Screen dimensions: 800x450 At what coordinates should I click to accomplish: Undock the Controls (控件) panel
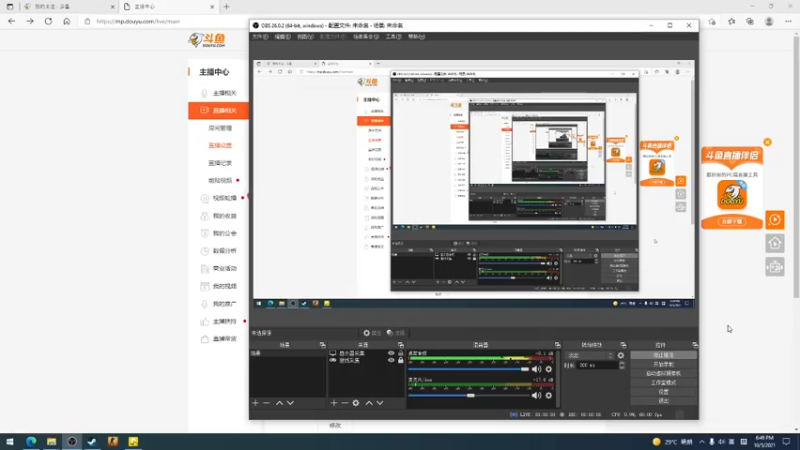(694, 345)
